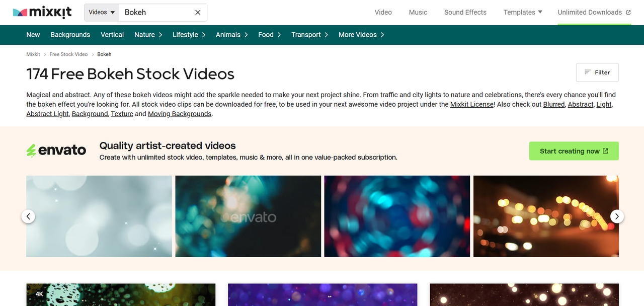The width and height of the screenshot is (644, 306).
Task: Open the Mixkit License link
Action: pos(472,105)
